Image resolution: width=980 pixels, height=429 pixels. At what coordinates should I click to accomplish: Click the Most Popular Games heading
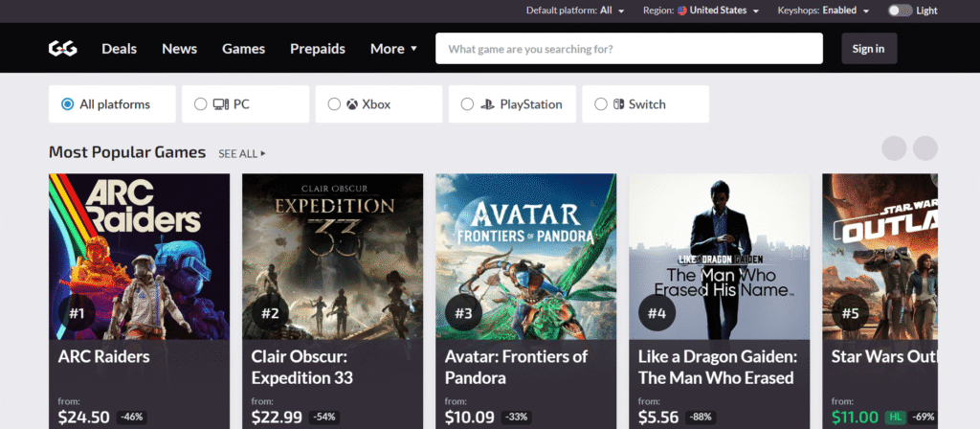pyautogui.click(x=127, y=152)
